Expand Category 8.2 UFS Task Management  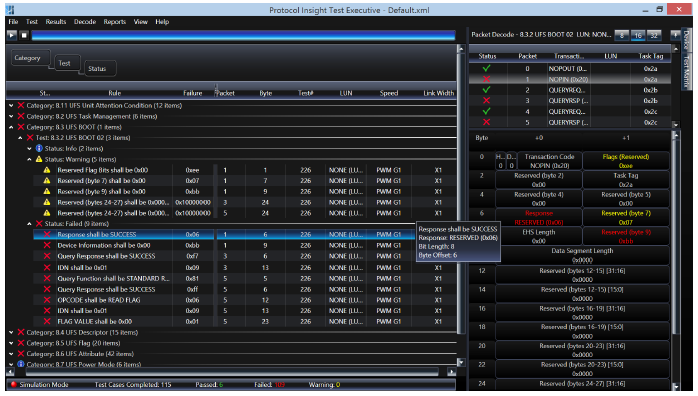point(11,116)
